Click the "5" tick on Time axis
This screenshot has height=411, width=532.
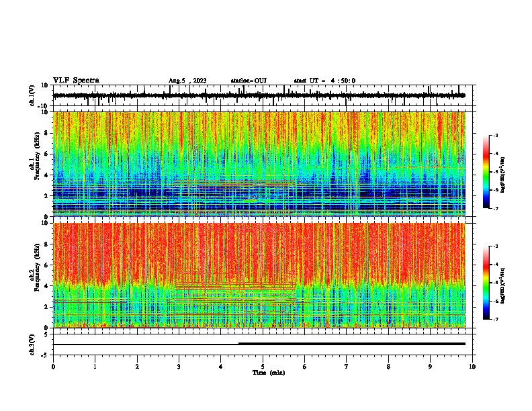pyautogui.click(x=263, y=367)
